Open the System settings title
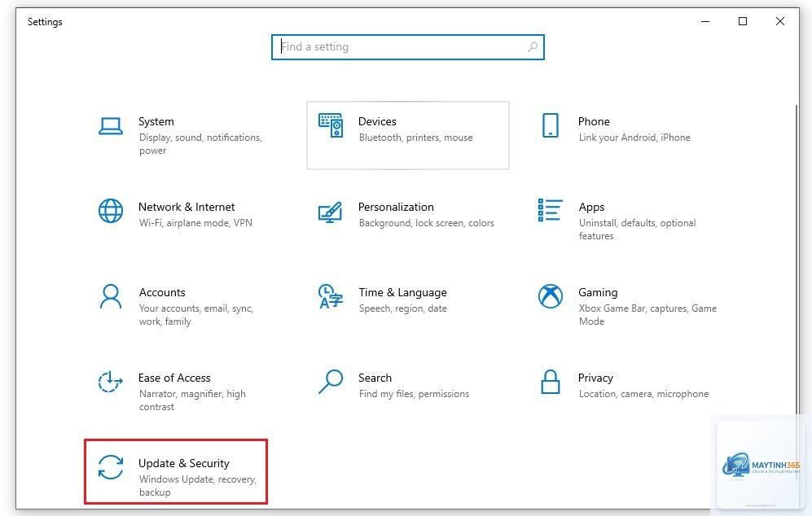This screenshot has height=516, width=812. 156,121
